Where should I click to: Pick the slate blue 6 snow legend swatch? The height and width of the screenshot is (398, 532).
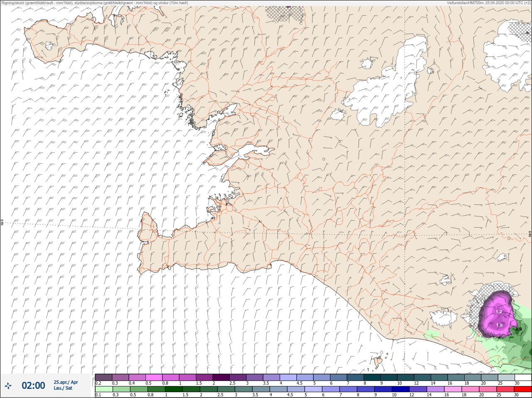coord(339,377)
